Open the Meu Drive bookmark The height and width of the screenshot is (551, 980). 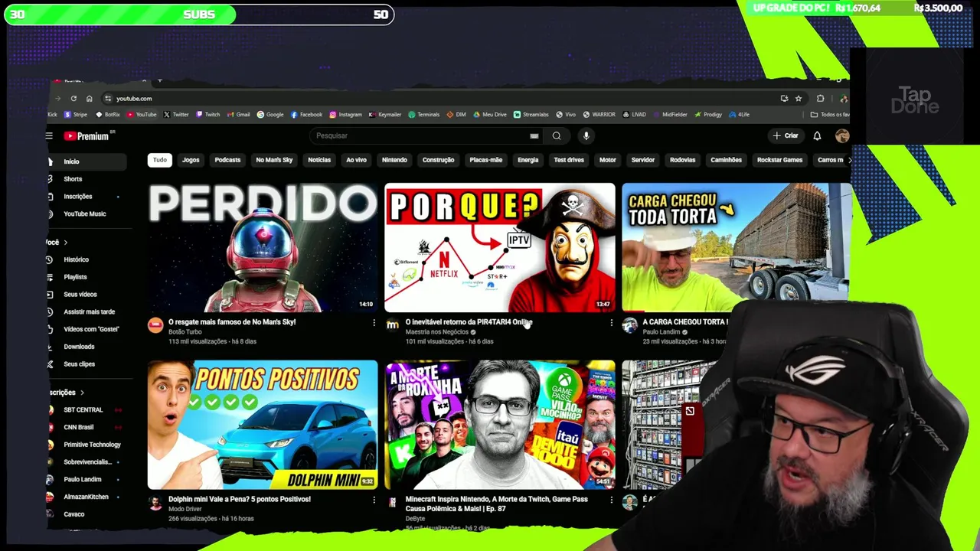(490, 115)
